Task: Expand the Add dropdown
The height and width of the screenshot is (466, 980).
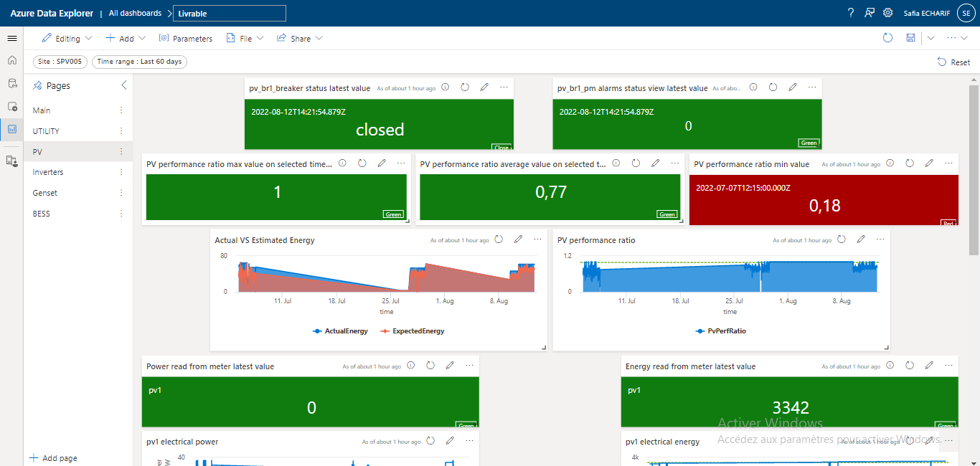Action: click(126, 38)
